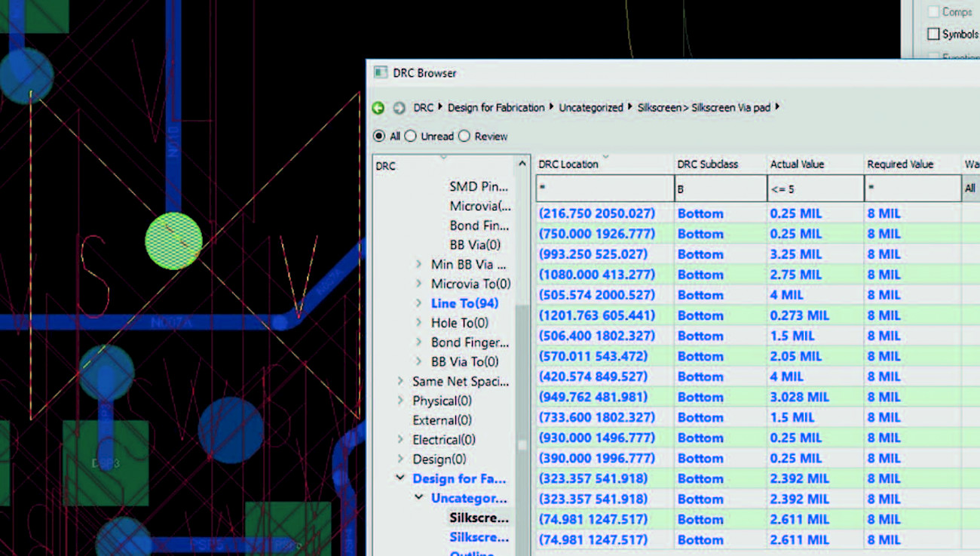Open DRC location (1201.763 605.441)
Image resolution: width=980 pixels, height=556 pixels.
596,315
